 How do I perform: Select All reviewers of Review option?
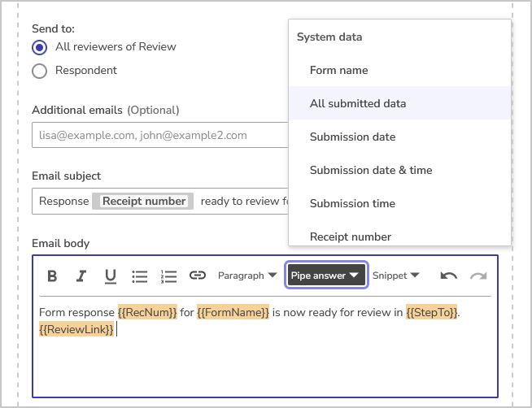point(39,47)
